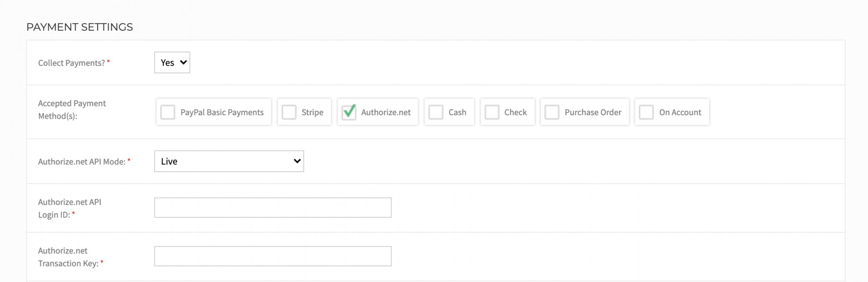Click the red asterisk beside Collect Payments
Viewport: 868px width, 282px height.
coord(108,62)
